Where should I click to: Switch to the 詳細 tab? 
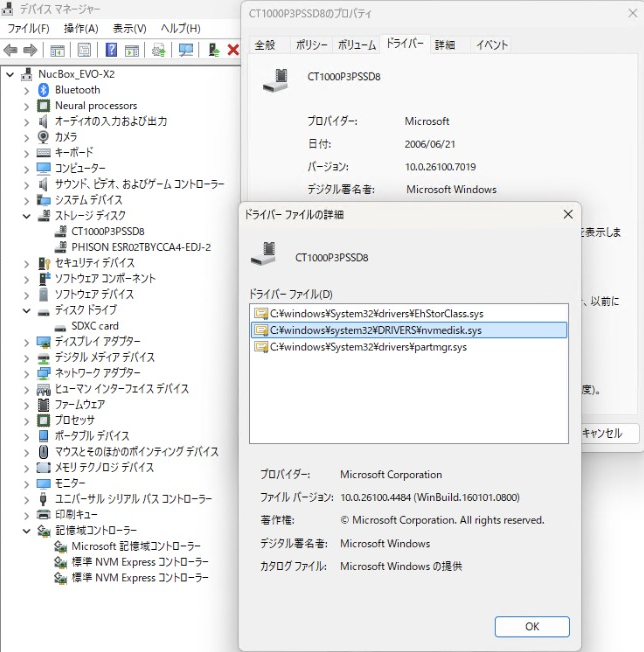pos(444,45)
